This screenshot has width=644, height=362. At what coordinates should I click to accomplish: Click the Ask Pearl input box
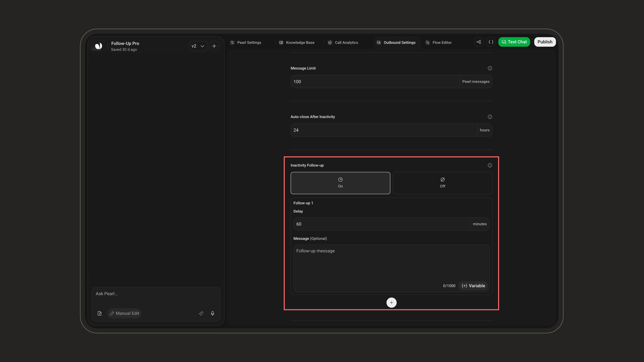click(x=156, y=294)
